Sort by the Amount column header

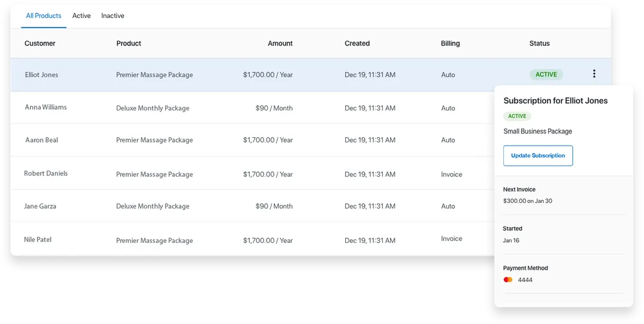click(x=280, y=44)
